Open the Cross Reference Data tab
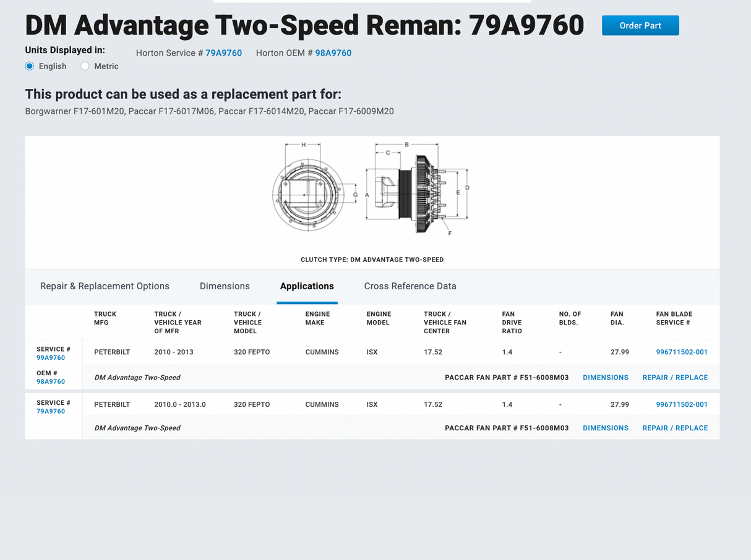Image resolution: width=751 pixels, height=560 pixels. point(410,286)
